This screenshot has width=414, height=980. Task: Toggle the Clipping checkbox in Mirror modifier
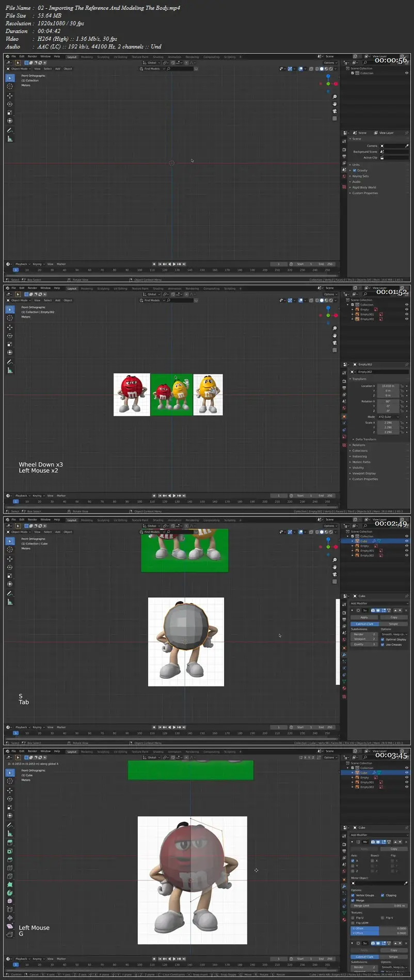coord(383,895)
